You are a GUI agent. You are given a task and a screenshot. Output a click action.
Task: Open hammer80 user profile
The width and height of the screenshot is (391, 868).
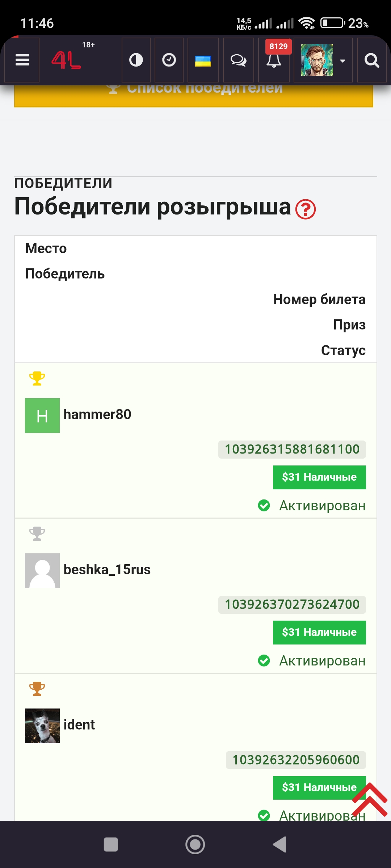tap(97, 414)
